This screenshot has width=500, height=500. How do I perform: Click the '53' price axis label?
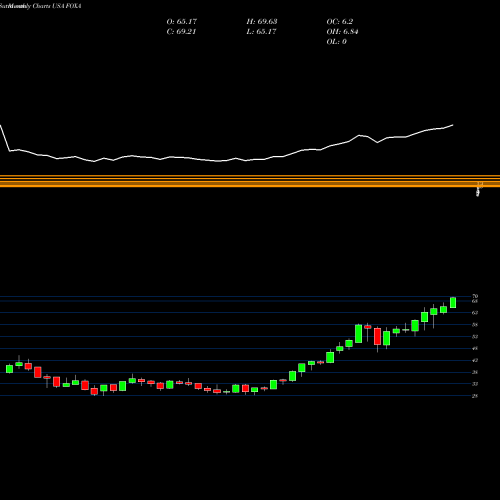475,337
